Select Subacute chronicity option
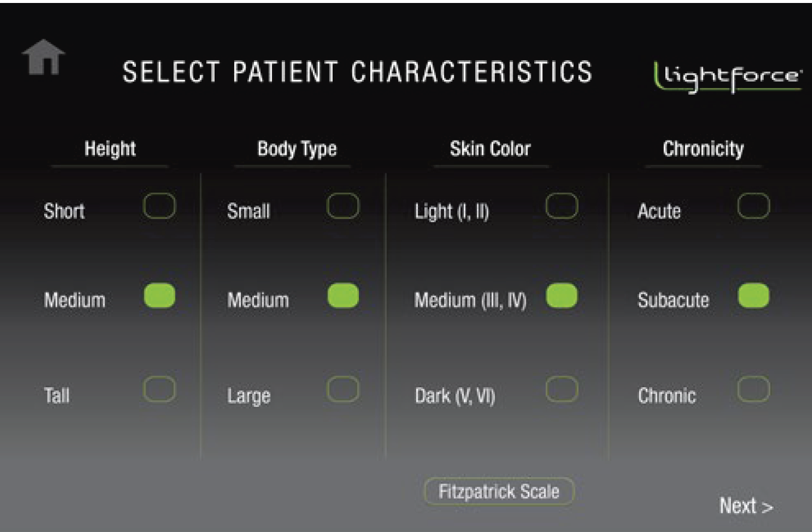This screenshot has height=532, width=812. [x=754, y=296]
